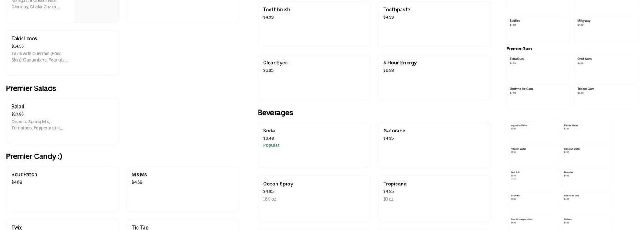Viewport: 644px width, 230px height.
Task: Select the Salad item card
Action: click(x=62, y=121)
